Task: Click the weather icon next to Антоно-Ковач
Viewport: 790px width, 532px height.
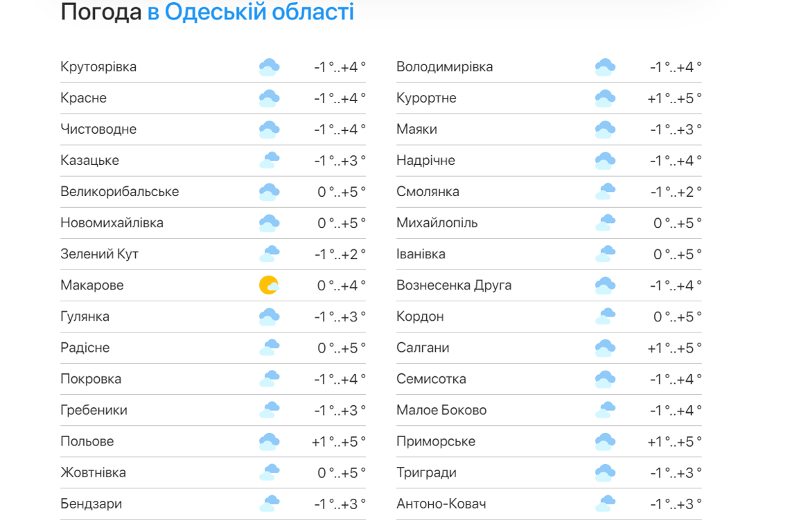Action: [x=605, y=504]
